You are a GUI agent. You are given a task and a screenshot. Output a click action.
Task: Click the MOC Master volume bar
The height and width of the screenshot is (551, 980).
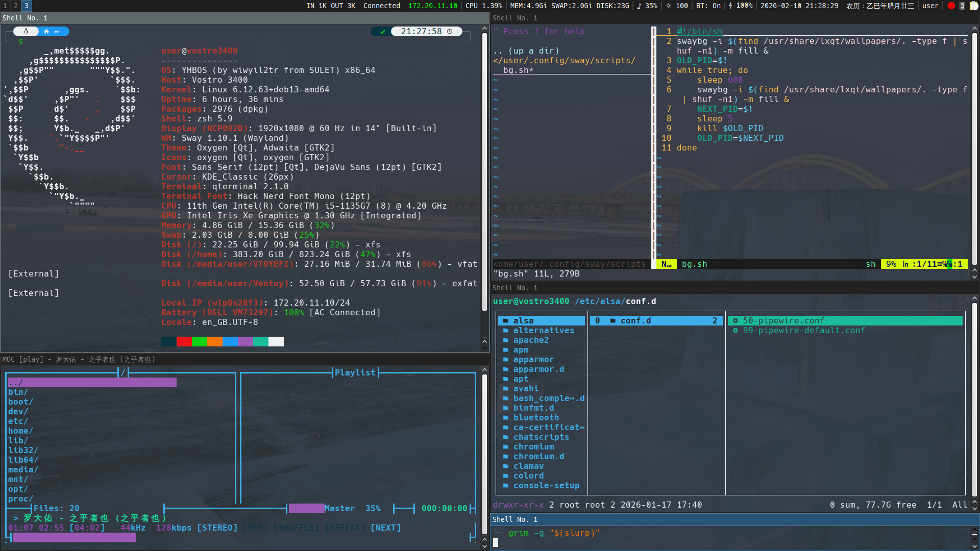(x=306, y=509)
